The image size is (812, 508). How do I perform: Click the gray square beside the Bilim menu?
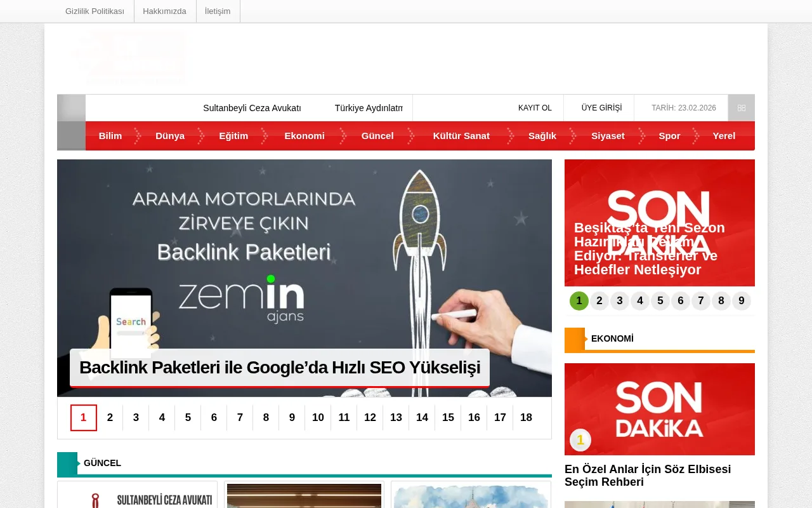pyautogui.click(x=71, y=135)
